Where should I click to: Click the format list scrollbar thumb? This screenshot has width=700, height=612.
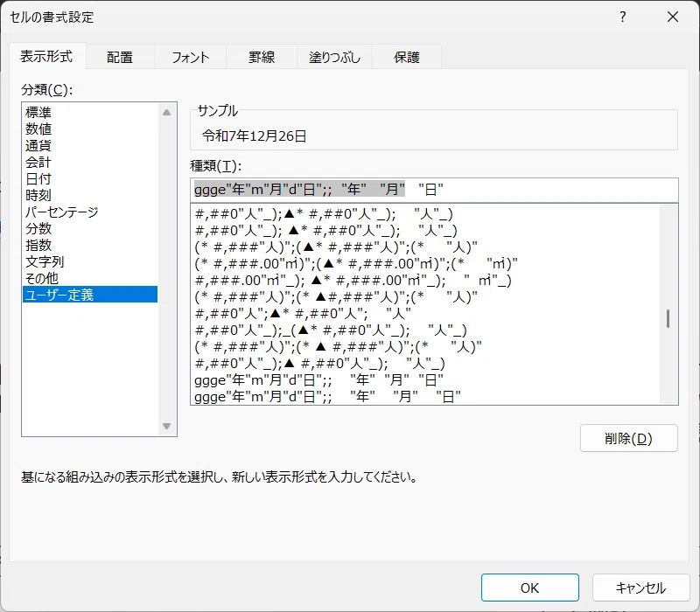668,318
